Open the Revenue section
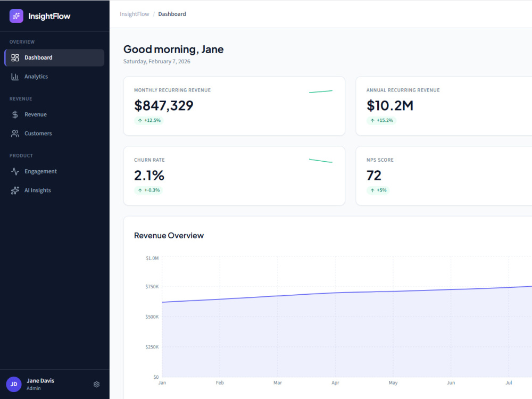 (54, 115)
